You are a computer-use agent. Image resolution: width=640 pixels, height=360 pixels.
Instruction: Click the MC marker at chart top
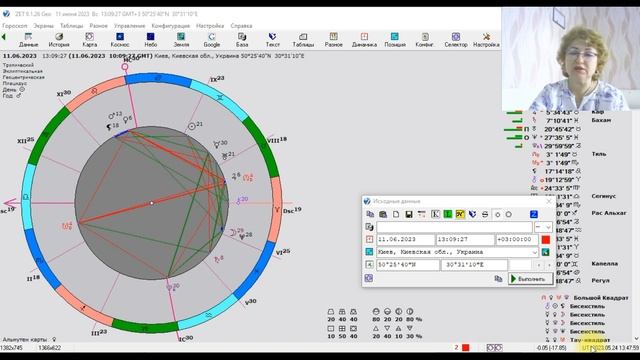point(125,67)
